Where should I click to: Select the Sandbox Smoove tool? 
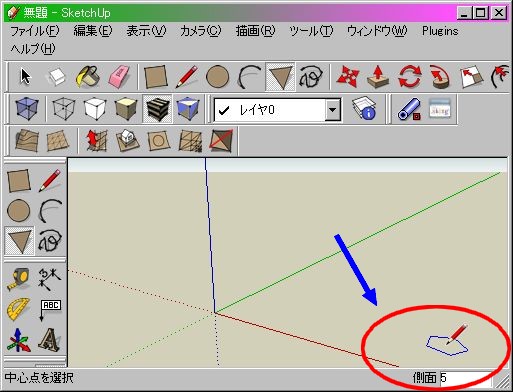point(97,140)
